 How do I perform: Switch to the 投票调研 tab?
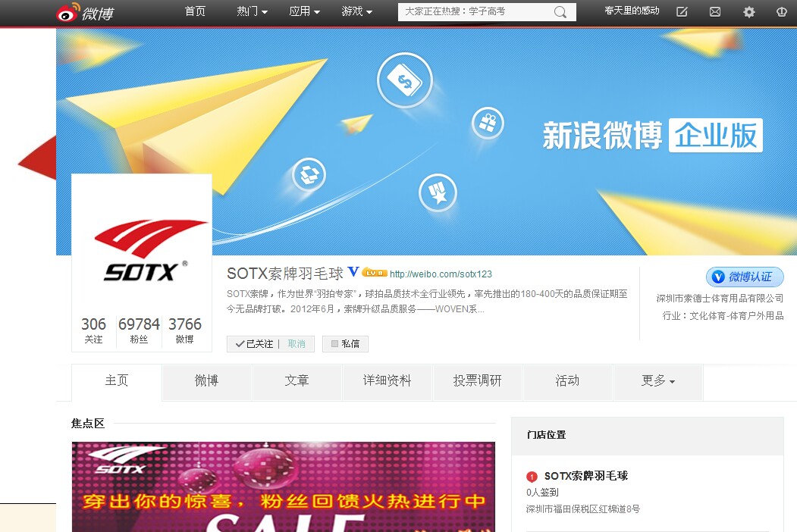click(x=477, y=380)
